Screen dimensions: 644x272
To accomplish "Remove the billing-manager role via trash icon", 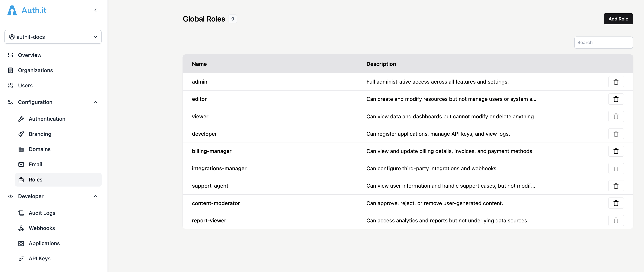I will [x=616, y=151].
